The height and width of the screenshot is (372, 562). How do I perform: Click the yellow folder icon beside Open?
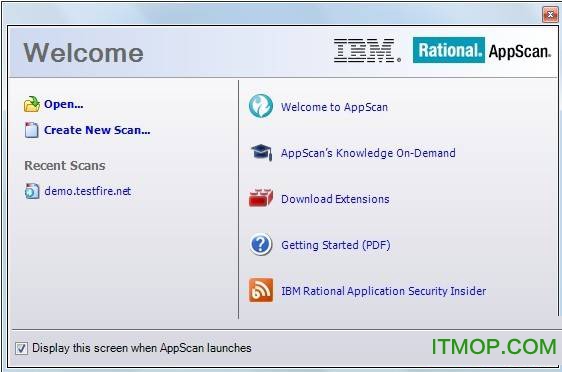tap(32, 104)
